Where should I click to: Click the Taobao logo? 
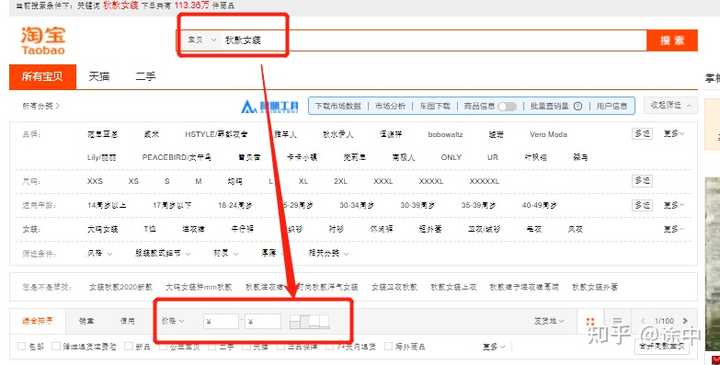click(x=43, y=40)
